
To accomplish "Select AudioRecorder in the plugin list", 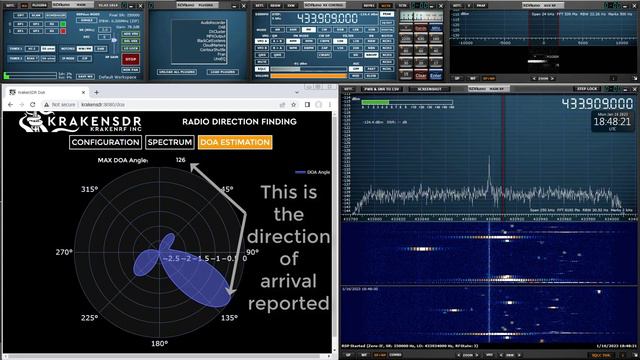I will coord(213,23).
